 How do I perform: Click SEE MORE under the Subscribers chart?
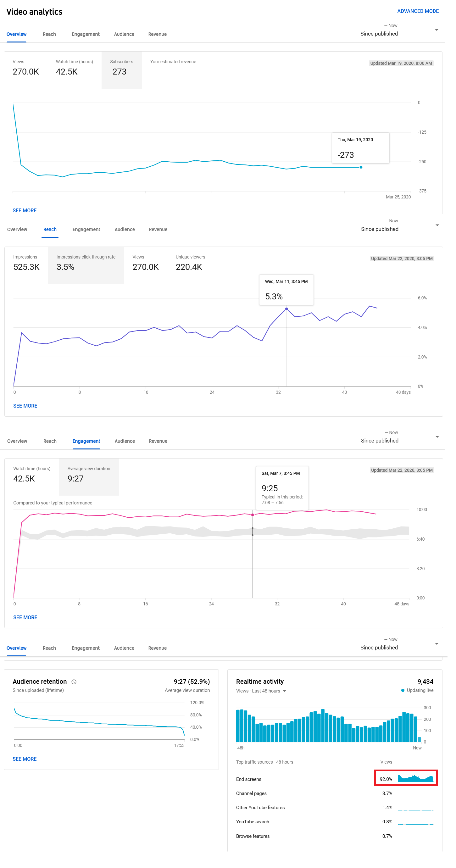coord(25,211)
